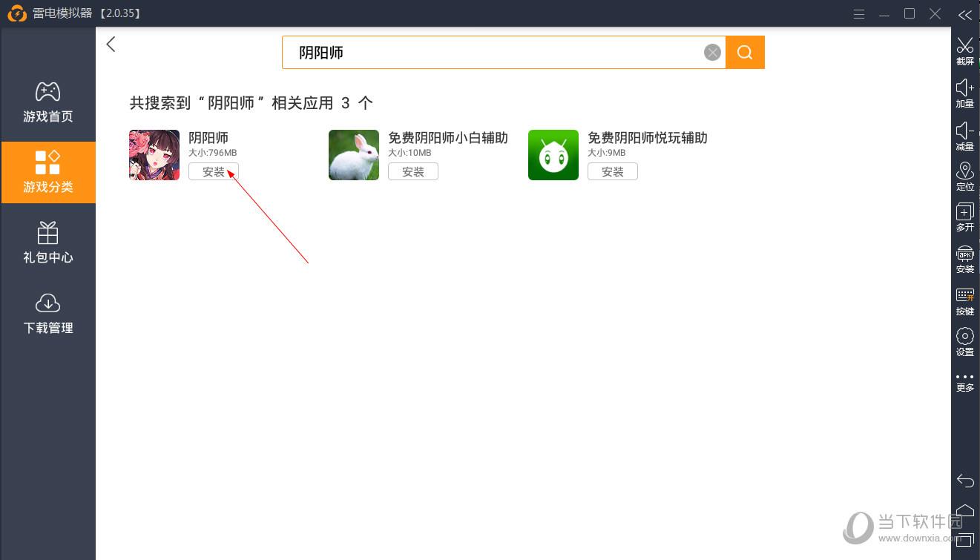980x560 pixels.
Task: Show 更多 more tools
Action: (964, 382)
